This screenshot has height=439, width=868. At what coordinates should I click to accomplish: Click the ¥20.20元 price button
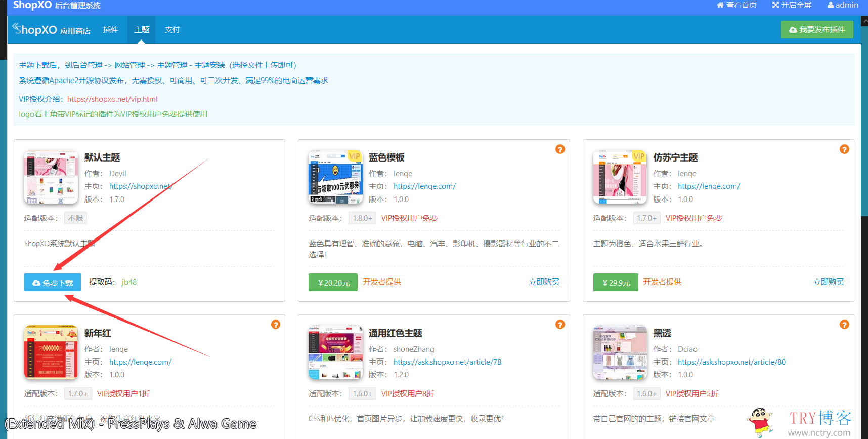pos(333,283)
